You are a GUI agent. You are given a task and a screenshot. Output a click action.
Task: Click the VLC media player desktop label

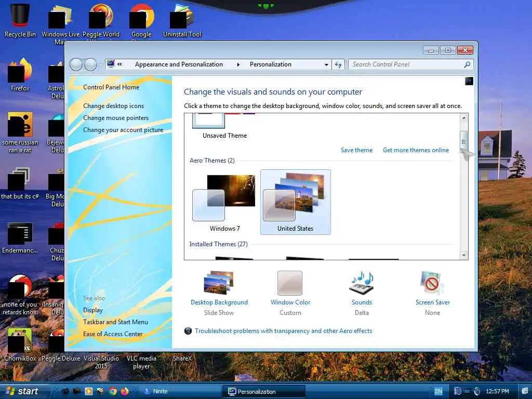point(141,362)
